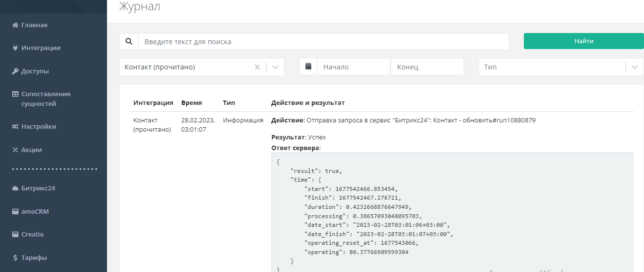The height and width of the screenshot is (272, 644).
Task: Open the amoCRM menu item
Action: 35,212
